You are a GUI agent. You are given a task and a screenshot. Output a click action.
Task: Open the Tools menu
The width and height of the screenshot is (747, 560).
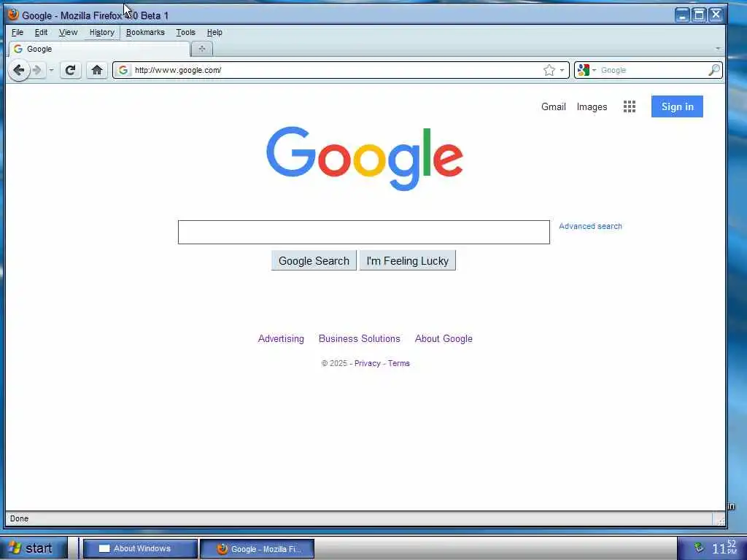coord(185,32)
